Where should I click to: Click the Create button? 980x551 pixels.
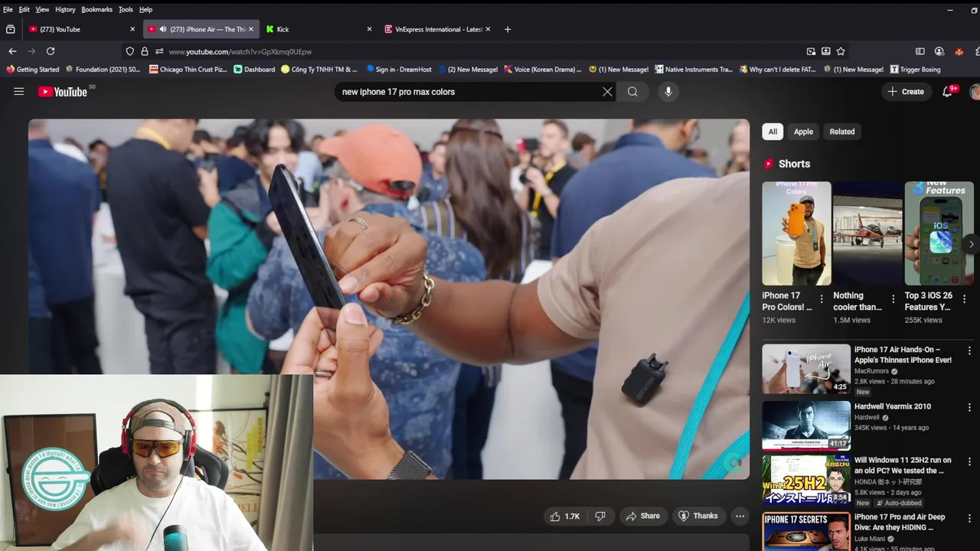pyautogui.click(x=906, y=92)
